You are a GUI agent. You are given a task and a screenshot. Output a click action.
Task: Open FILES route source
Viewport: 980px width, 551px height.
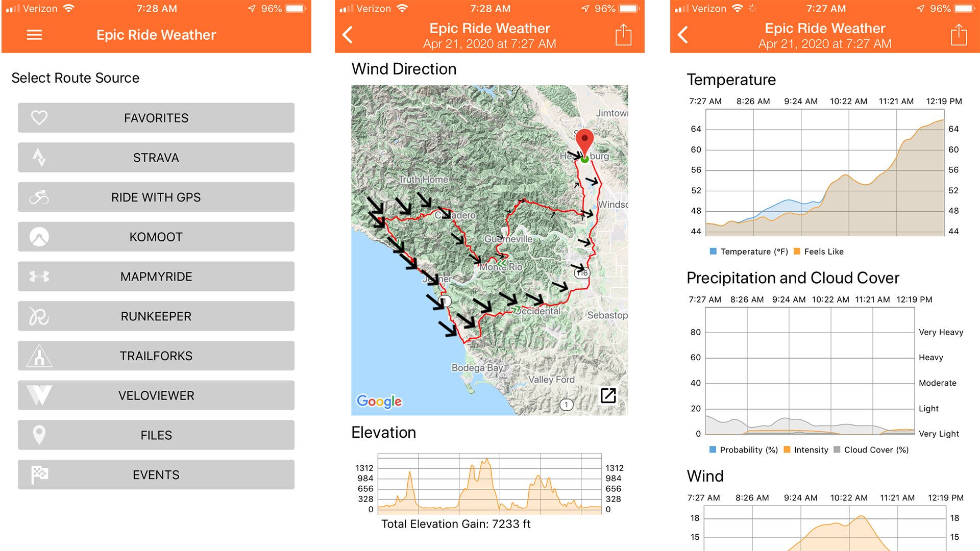point(156,435)
